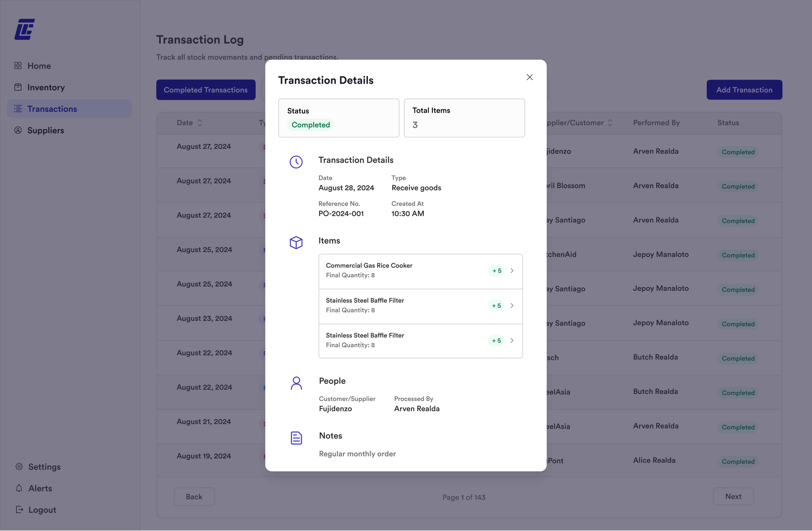This screenshot has height=531, width=812.
Task: Click the Settings gear icon
Action: [x=19, y=467]
